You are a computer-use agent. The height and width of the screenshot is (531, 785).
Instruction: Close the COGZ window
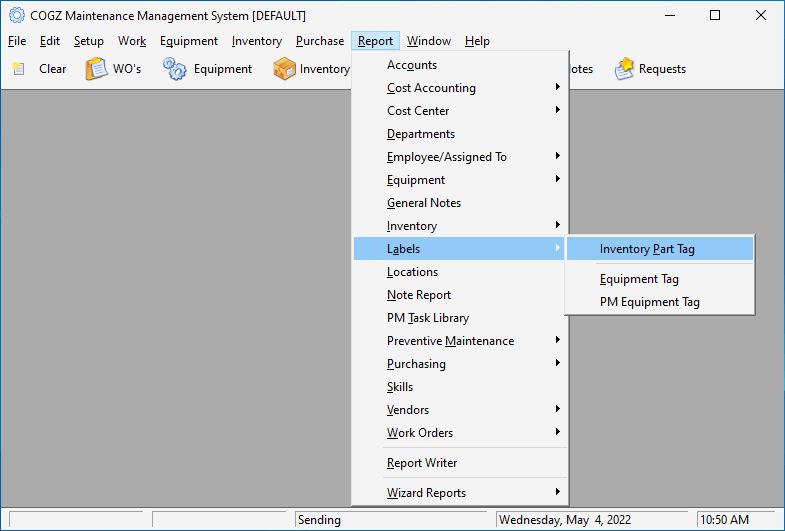click(760, 16)
